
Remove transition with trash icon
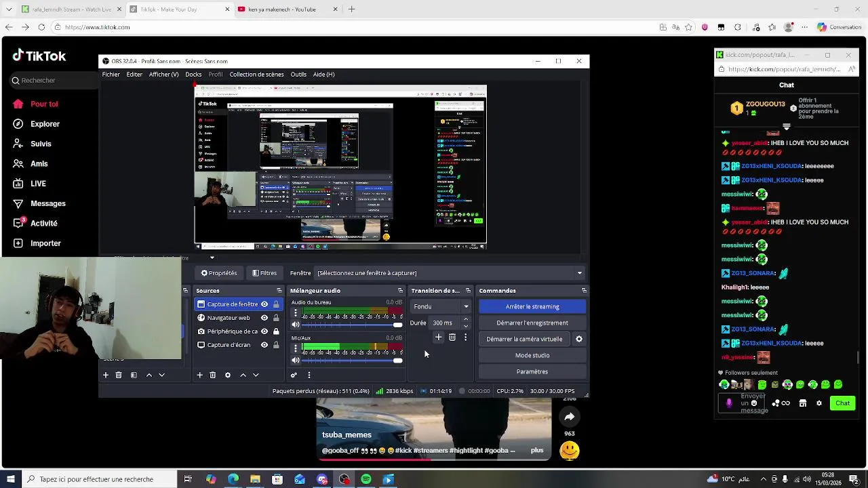click(x=452, y=337)
